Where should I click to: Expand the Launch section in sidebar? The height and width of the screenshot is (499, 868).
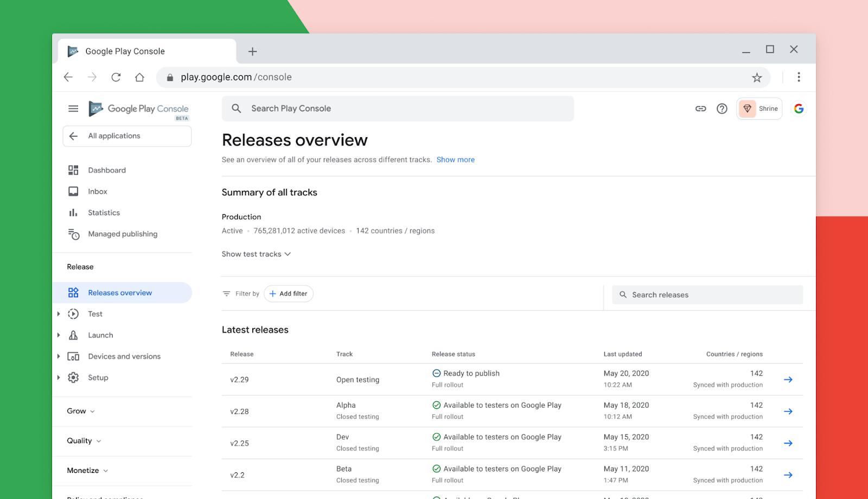100,335
